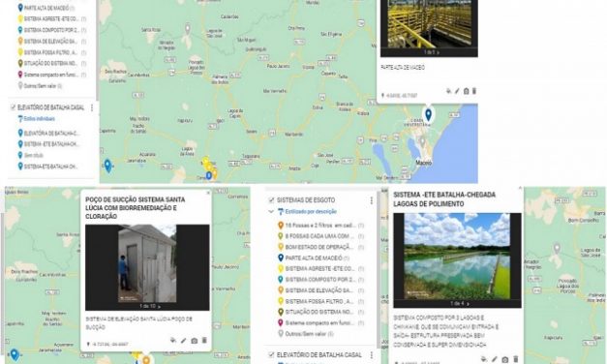Toggle ELEVATÓRIO DE BATALHA CASAL checkbox above Estilos individuais
Screen dimensions: 607x364
[x=13, y=107]
